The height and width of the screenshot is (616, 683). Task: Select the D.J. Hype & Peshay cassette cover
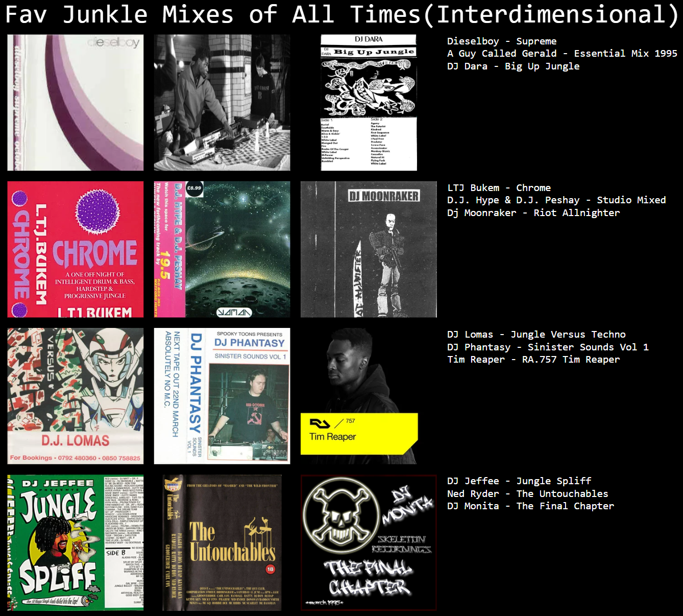[222, 249]
